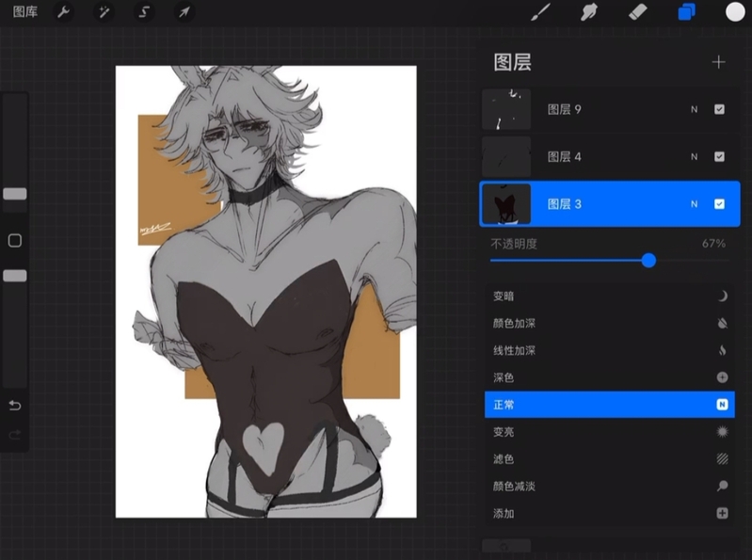Open the 图库 gallery
This screenshot has width=752, height=560.
24,11
